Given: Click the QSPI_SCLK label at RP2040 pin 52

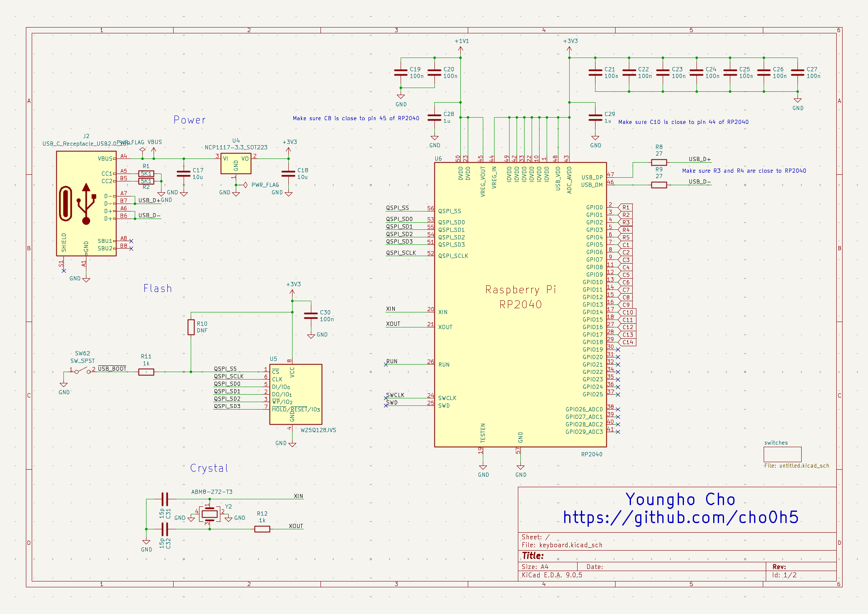Looking at the screenshot, I should (401, 253).
